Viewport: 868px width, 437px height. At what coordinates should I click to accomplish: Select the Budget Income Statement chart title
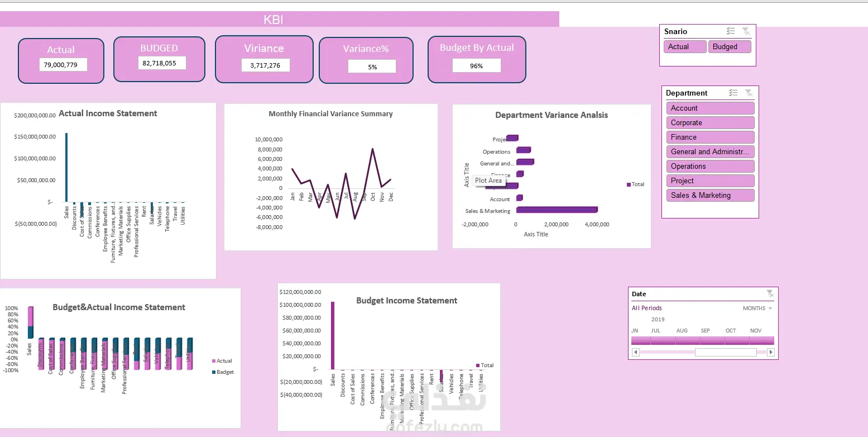click(407, 301)
